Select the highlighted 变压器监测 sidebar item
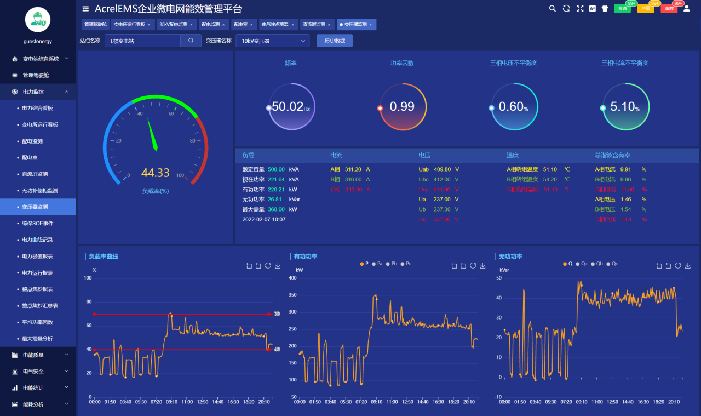This screenshot has height=416, width=701. pyautogui.click(x=38, y=207)
